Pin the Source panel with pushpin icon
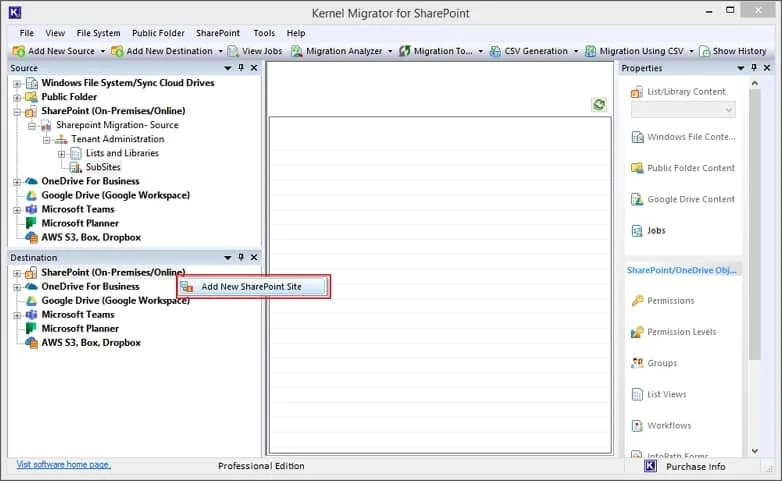Viewport: 782px width, 481px height. click(241, 67)
